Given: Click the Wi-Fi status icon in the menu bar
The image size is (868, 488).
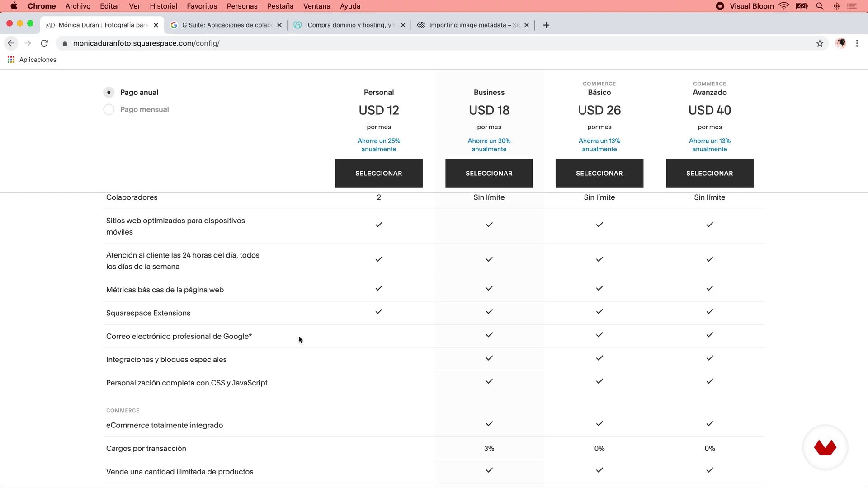Looking at the screenshot, I should point(784,6).
